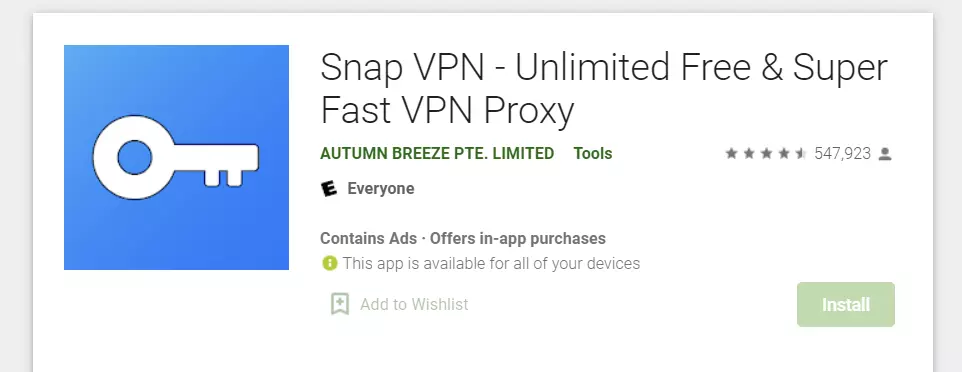Viewport: 962px width, 372px height.
Task: Click the second rating star
Action: (x=748, y=153)
